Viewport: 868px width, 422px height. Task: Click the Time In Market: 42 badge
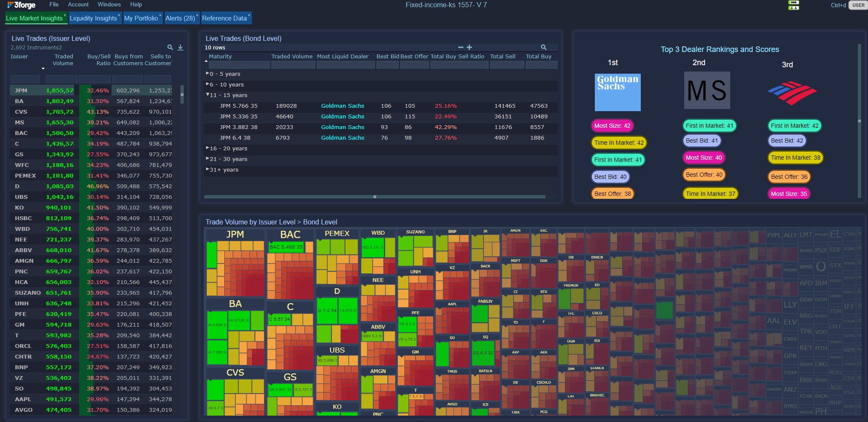619,143
